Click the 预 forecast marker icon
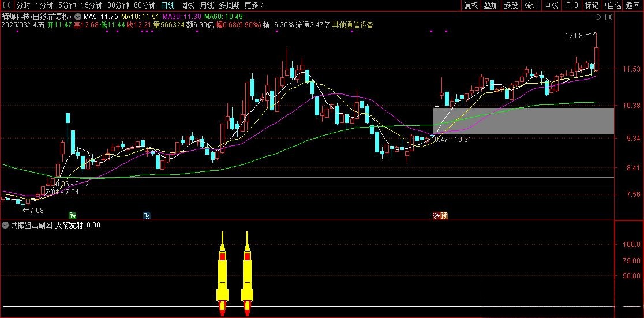This screenshot has height=318, width=644. pos(444,215)
